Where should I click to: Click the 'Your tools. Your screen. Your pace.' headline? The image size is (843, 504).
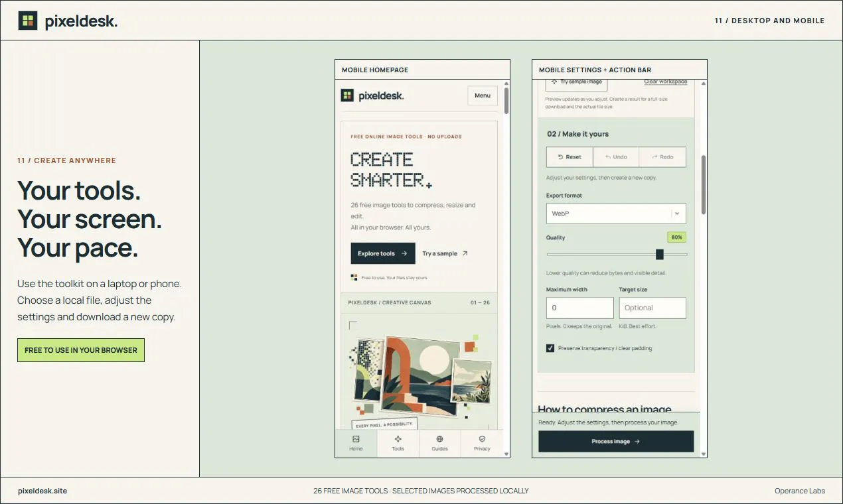click(x=90, y=219)
